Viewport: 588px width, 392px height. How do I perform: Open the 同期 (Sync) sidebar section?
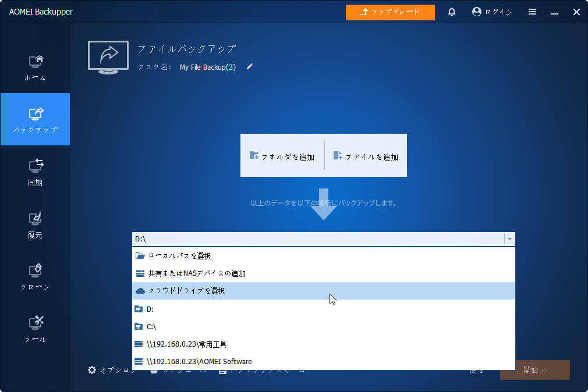click(x=36, y=172)
